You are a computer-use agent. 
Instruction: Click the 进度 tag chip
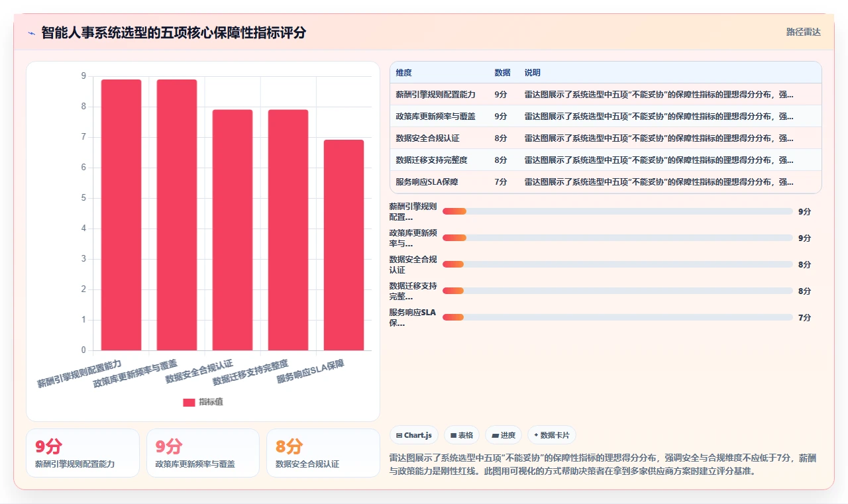(503, 435)
